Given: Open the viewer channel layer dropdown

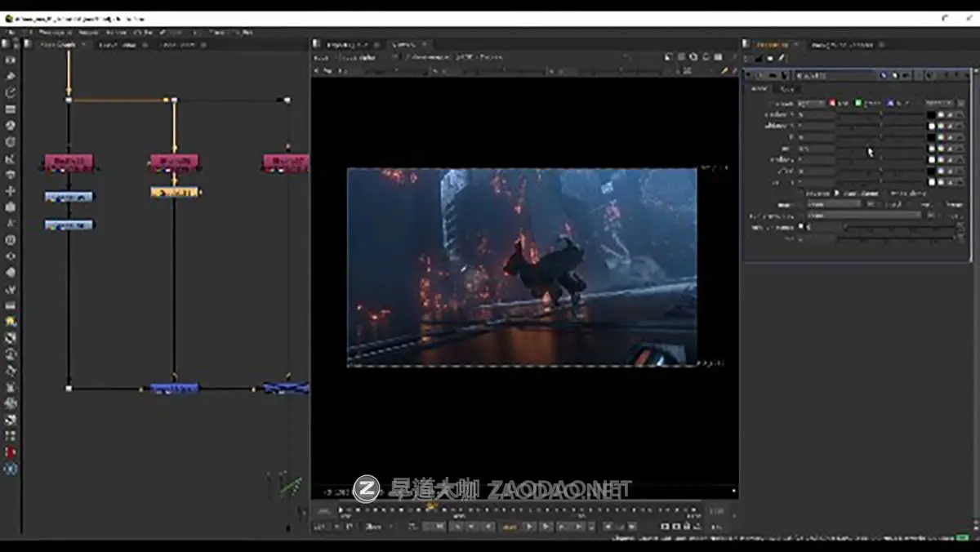Looking at the screenshot, I should [325, 57].
